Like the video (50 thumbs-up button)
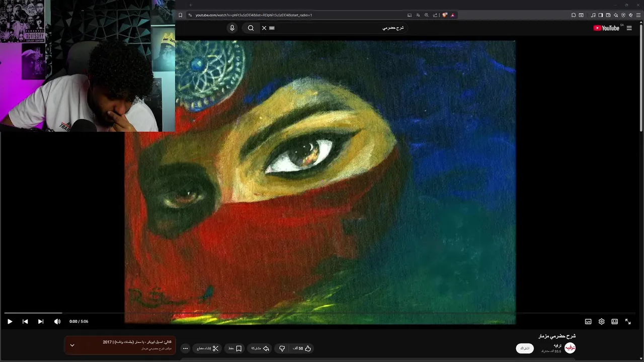Viewport: 644px width, 362px height. (302, 348)
